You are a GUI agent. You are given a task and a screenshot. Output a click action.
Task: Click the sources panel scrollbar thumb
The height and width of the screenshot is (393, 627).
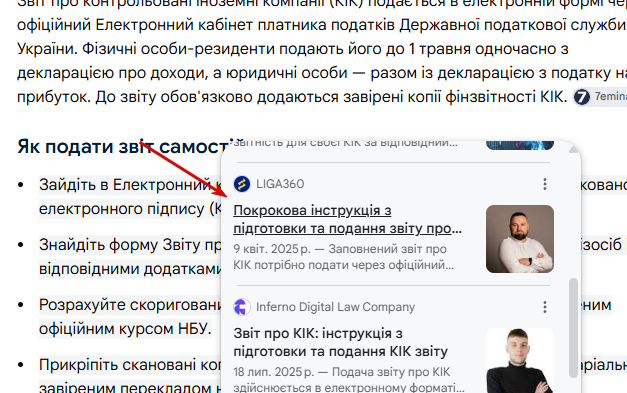[x=573, y=328]
